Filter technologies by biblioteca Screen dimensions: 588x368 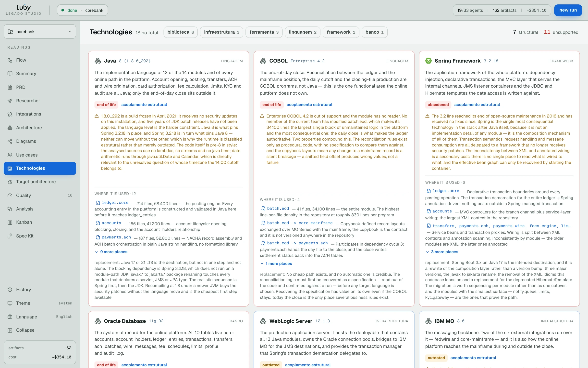click(181, 32)
